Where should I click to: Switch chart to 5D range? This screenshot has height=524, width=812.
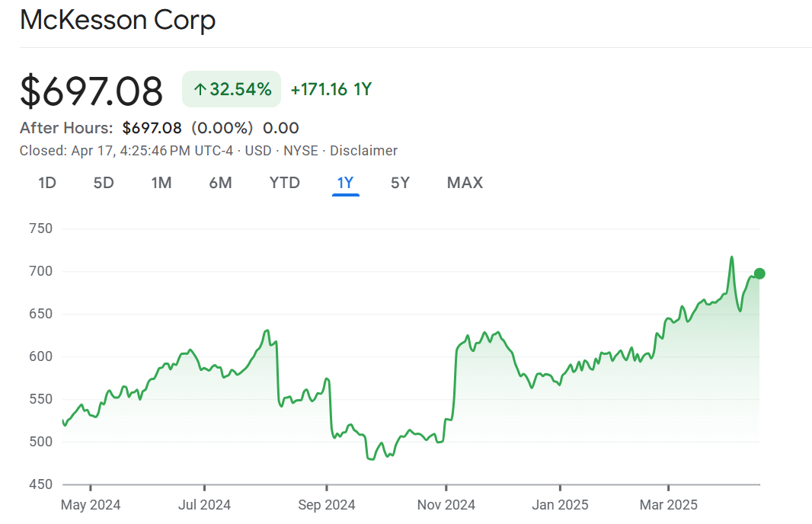[104, 183]
